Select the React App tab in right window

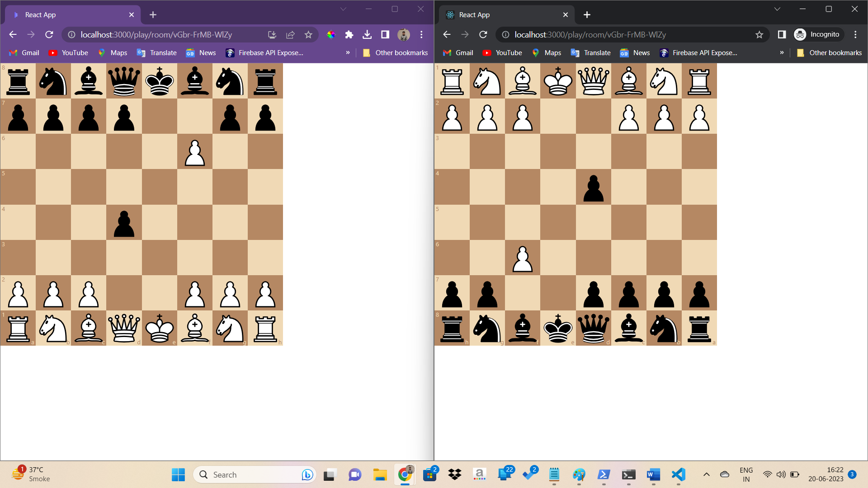tap(507, 15)
